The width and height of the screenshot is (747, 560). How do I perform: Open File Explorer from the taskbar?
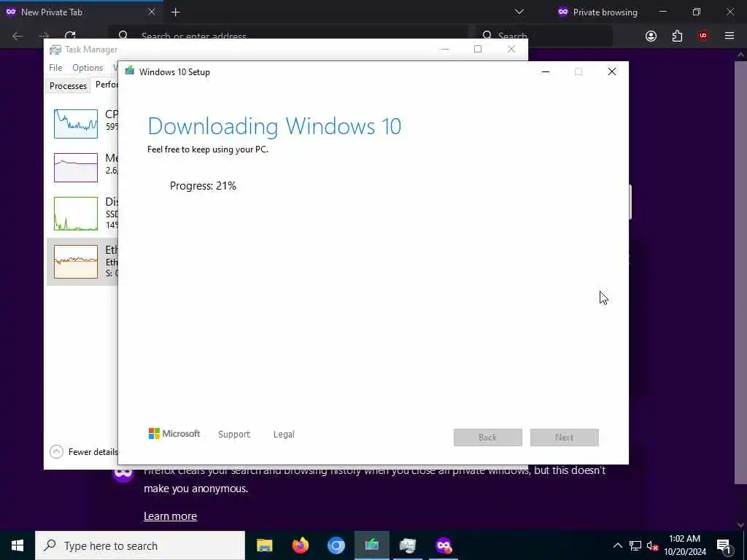coord(264,545)
